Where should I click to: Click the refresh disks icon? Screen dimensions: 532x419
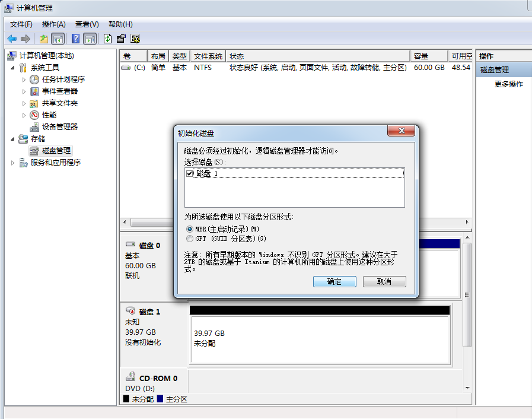(107, 39)
